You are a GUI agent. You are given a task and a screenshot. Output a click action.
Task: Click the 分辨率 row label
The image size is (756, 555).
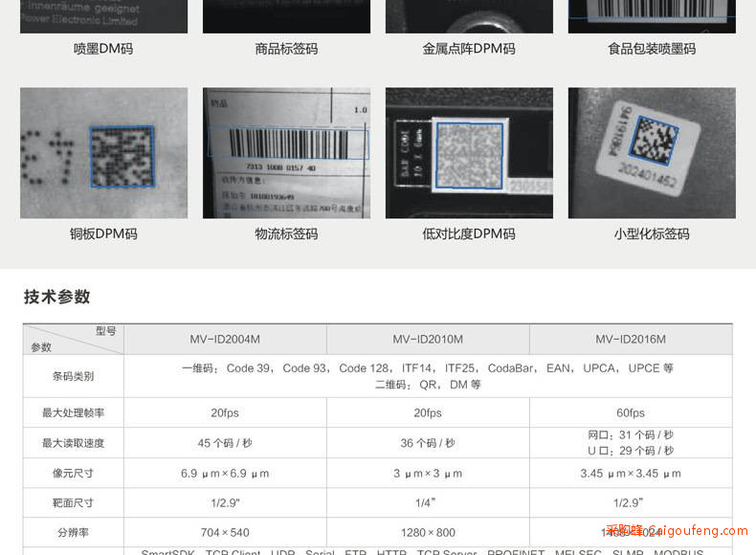pos(74,533)
